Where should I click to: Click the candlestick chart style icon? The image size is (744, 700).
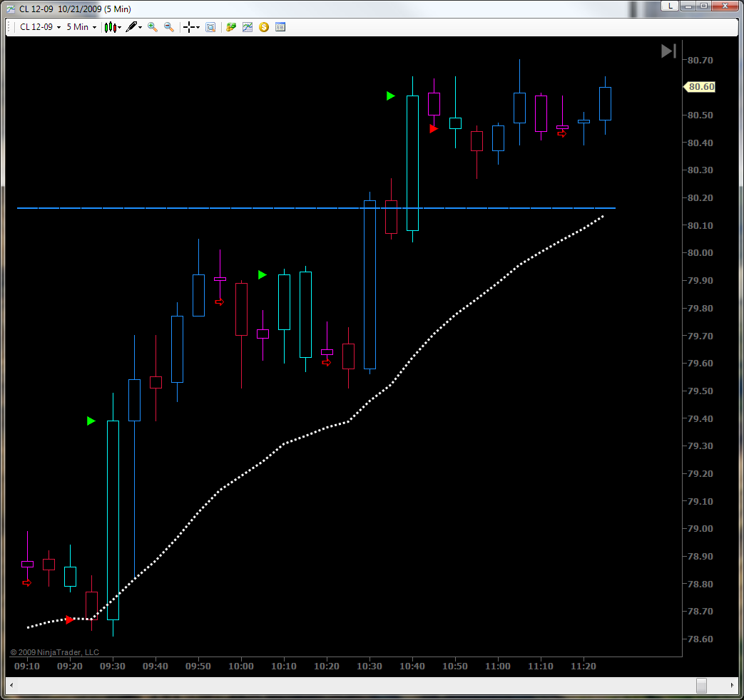[x=110, y=27]
